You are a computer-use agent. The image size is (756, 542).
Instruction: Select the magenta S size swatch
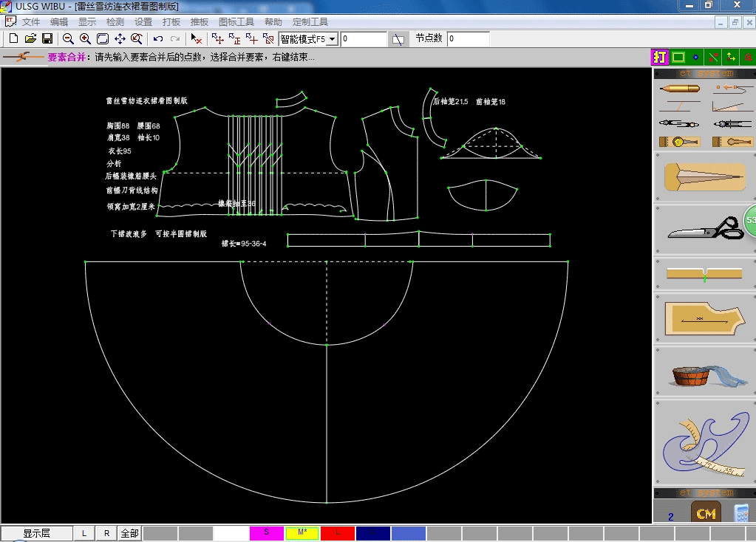click(x=266, y=533)
